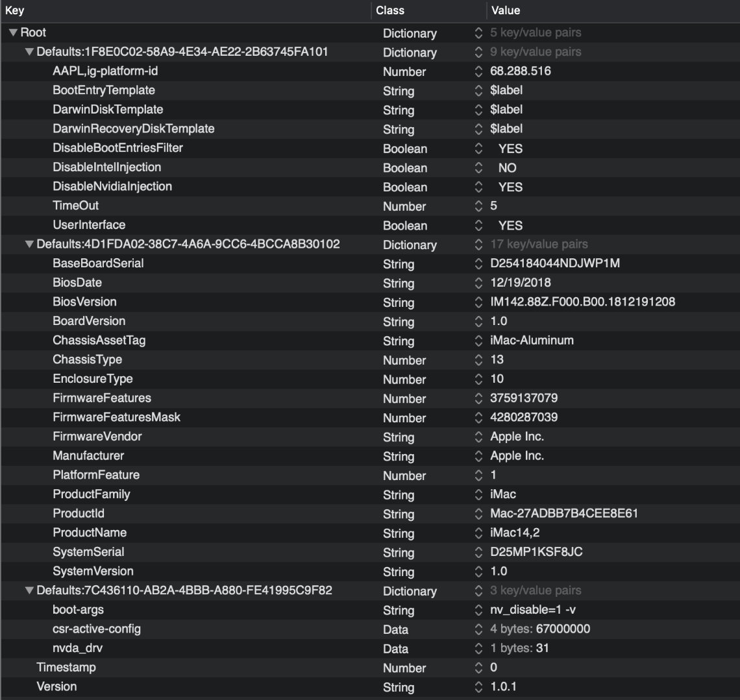This screenshot has height=700, width=740.
Task: Click the class stepper on the TimeOut row
Action: tap(479, 206)
